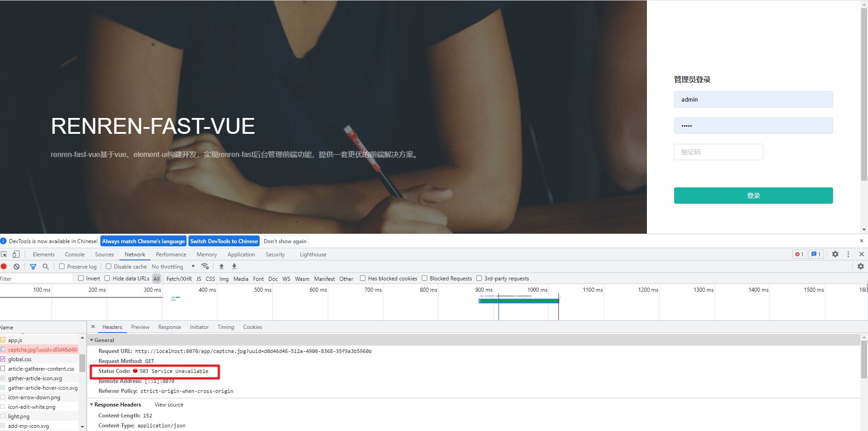Switch to the Elements tab
Viewport: 868px width, 431px height.
[44, 255]
